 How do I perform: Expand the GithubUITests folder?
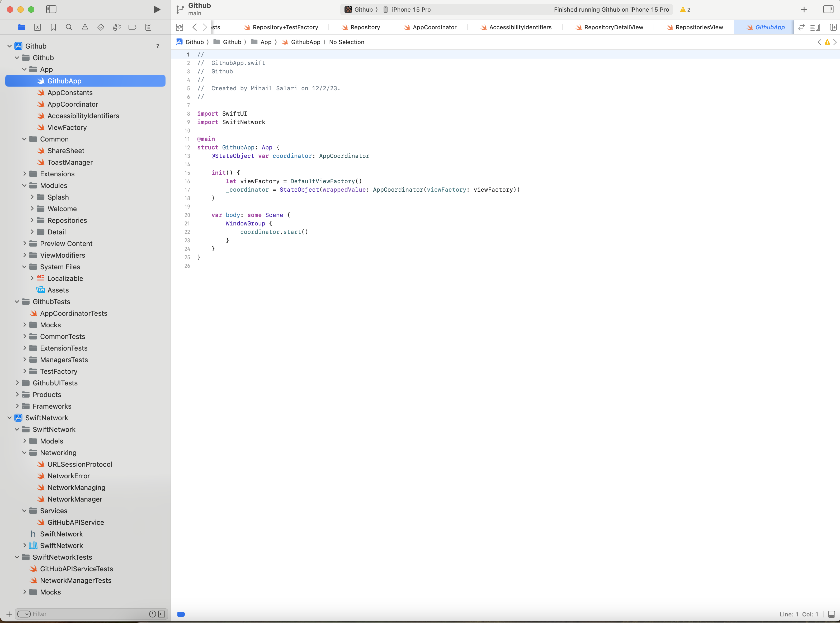17,383
